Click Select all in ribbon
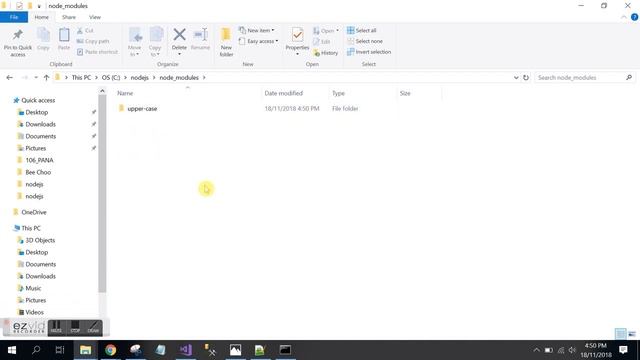This screenshot has height=360, width=640. point(362,30)
